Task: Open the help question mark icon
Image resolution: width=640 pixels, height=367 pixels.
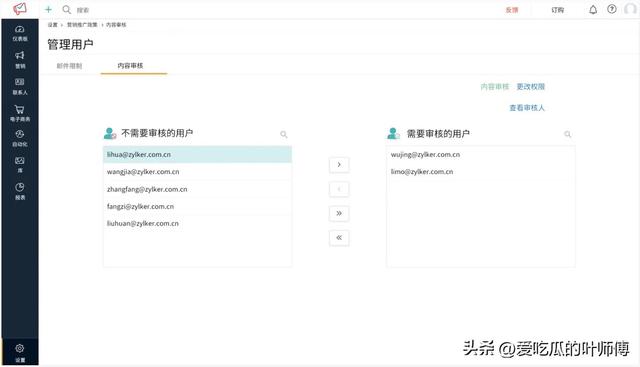Action: tap(611, 9)
